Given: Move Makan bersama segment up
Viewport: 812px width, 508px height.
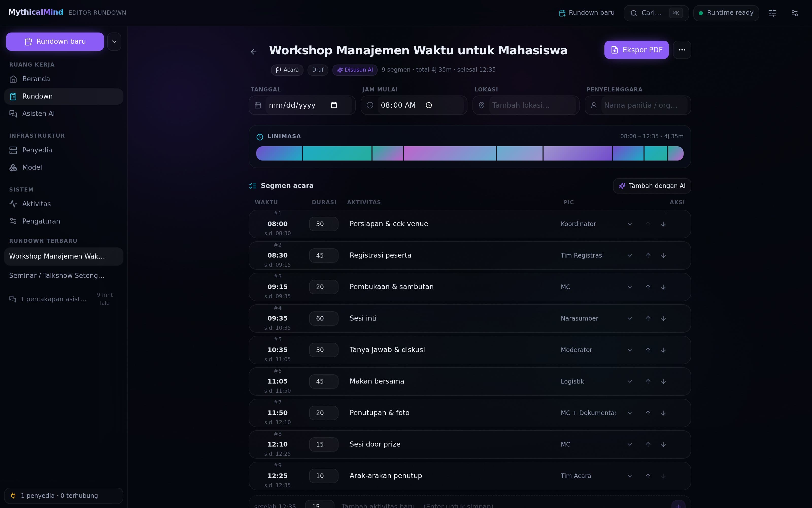Looking at the screenshot, I should pyautogui.click(x=648, y=382).
